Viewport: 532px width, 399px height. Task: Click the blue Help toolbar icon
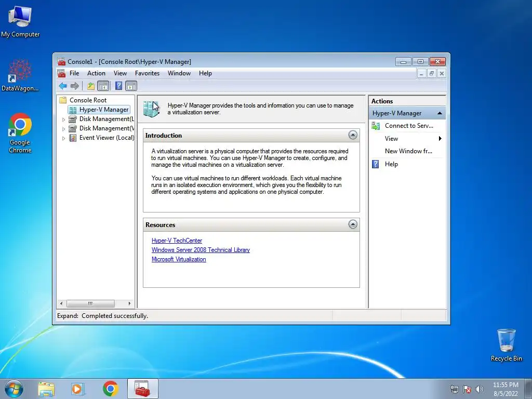pos(118,86)
